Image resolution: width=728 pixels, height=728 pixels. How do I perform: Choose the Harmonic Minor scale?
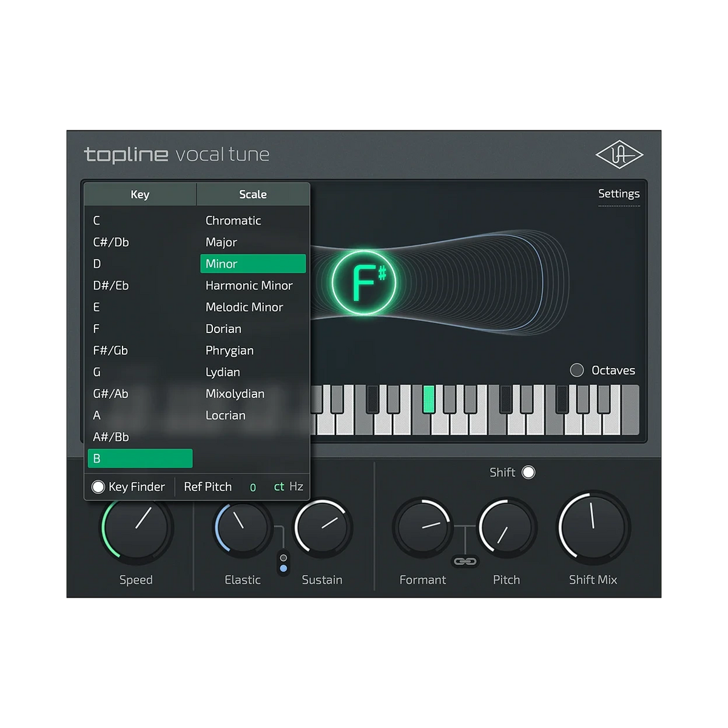pos(253,285)
